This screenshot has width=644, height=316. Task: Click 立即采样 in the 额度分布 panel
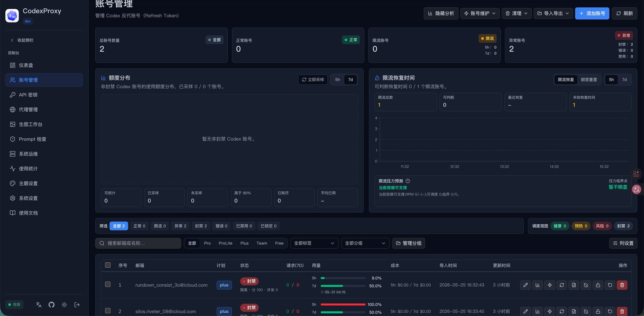pos(313,80)
